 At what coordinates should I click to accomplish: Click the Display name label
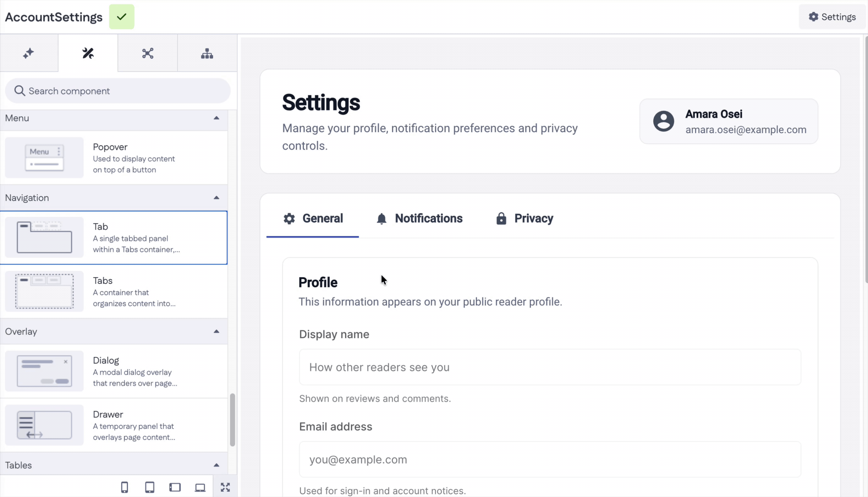(x=334, y=335)
